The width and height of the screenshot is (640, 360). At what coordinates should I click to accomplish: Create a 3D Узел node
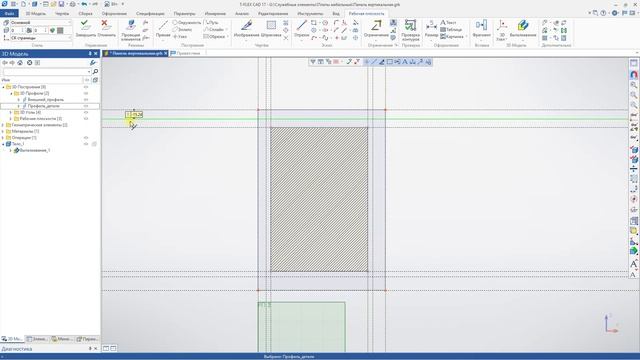coord(502,30)
